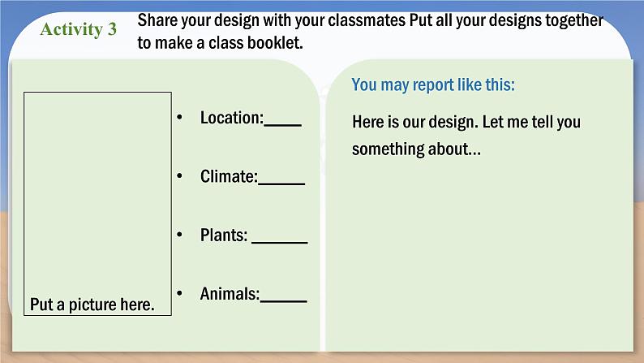The height and width of the screenshot is (363, 644).
Task: Select the "Share your design" instruction text
Action: (x=370, y=20)
